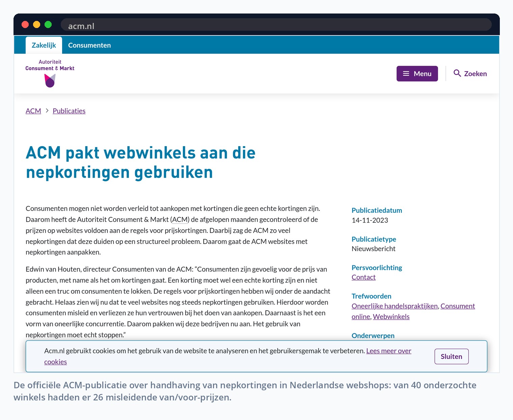Open the purple Menu button
Screen dimensions: 513x420
coord(417,74)
